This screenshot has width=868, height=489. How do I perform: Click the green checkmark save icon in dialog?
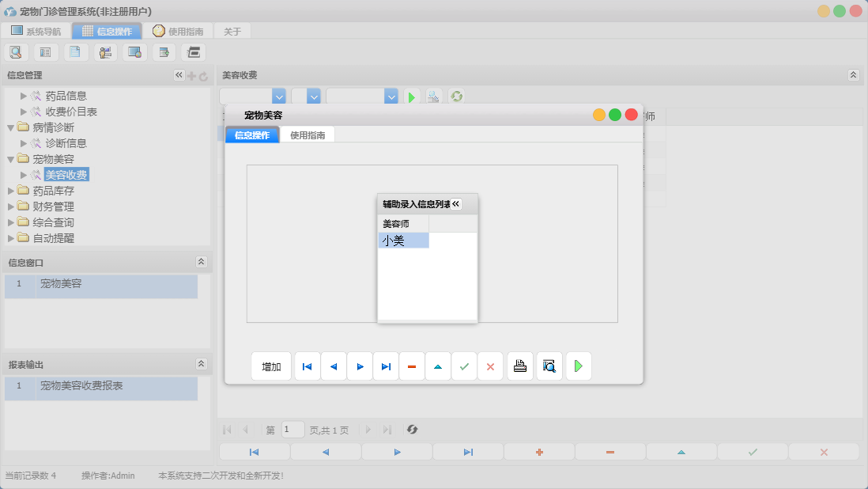464,366
